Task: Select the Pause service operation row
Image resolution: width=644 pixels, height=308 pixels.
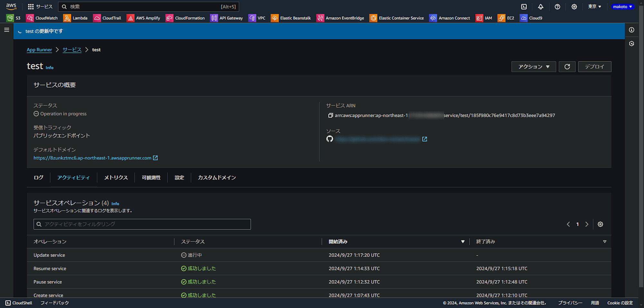Action: click(319, 282)
